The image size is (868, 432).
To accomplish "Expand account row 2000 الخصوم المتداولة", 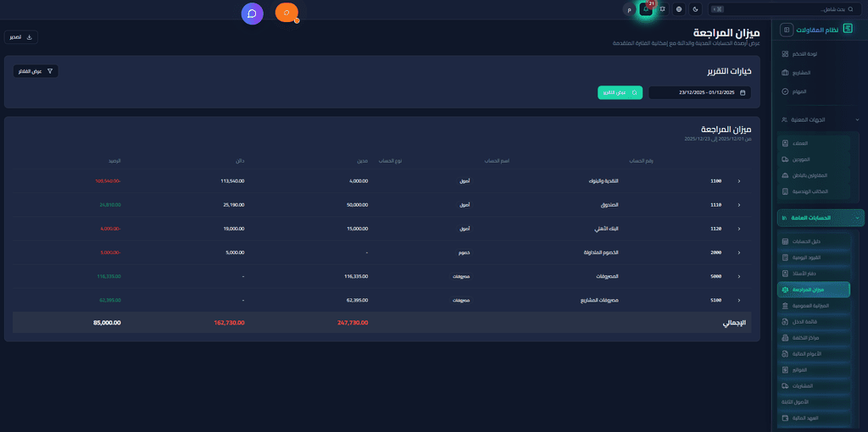I will [739, 252].
